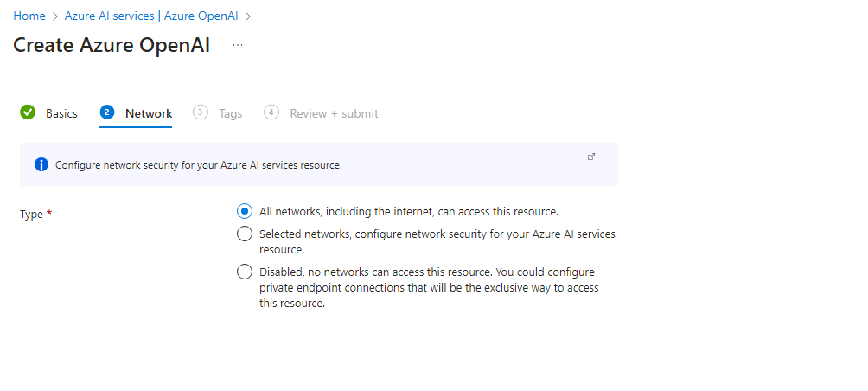Click the Disabled option description text
The image size is (868, 391).
tap(429, 287)
